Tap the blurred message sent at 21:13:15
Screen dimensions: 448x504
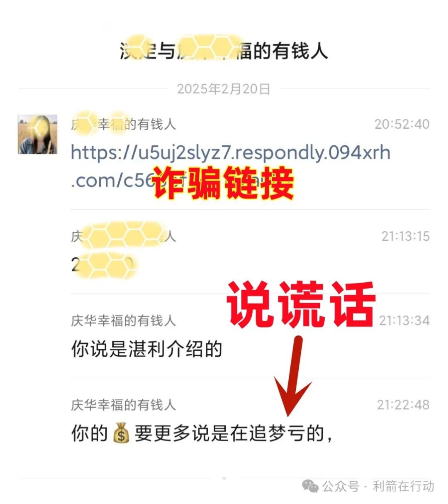click(x=104, y=264)
